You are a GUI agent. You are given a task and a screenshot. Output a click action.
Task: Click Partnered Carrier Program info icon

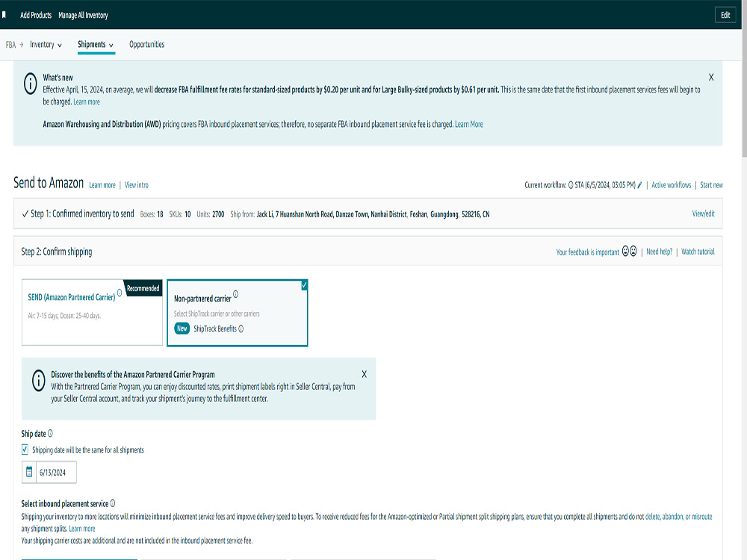click(39, 381)
